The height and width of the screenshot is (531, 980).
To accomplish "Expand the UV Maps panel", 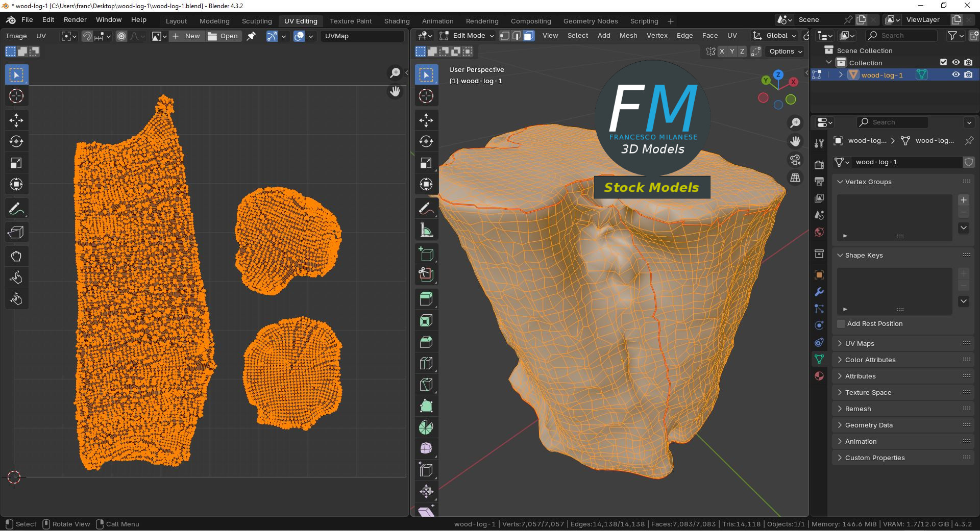I will (860, 344).
